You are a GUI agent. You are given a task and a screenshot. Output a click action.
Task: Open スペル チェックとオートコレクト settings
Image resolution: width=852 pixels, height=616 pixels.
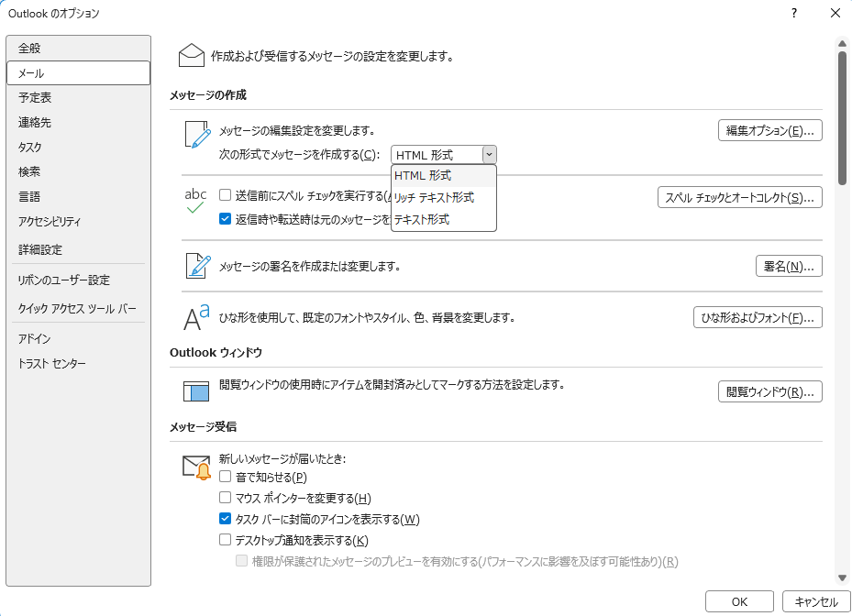(739, 198)
